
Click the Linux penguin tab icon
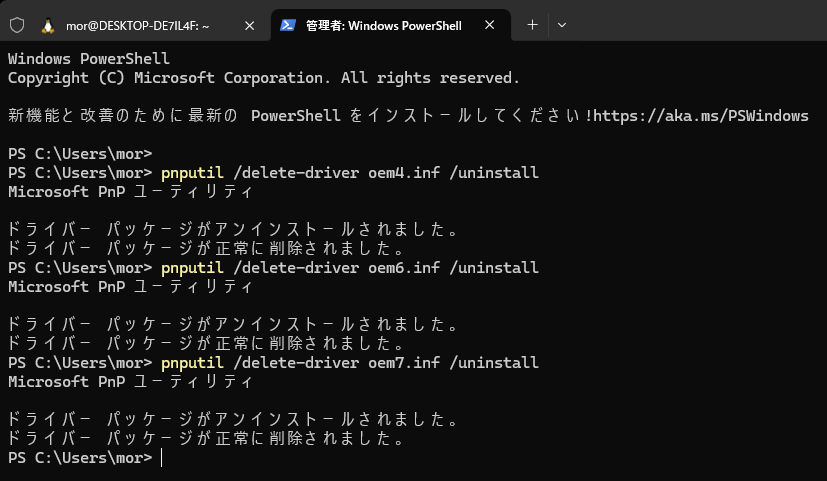pyautogui.click(x=48, y=25)
